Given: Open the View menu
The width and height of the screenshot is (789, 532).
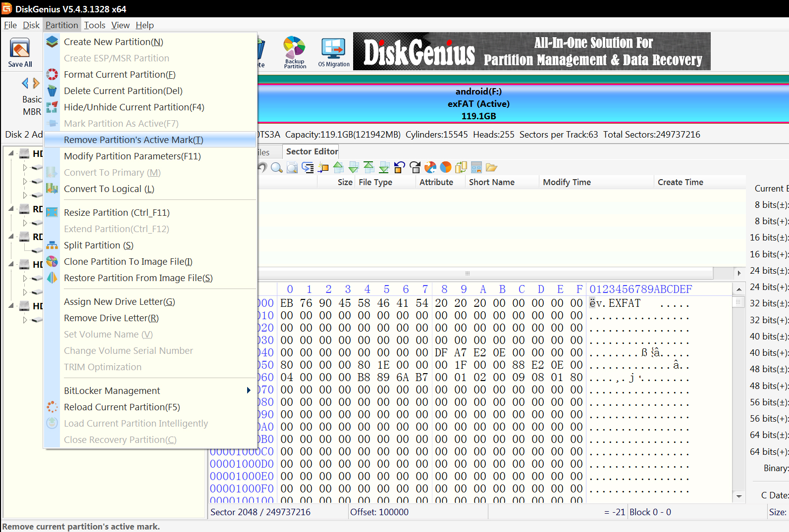Looking at the screenshot, I should [120, 25].
